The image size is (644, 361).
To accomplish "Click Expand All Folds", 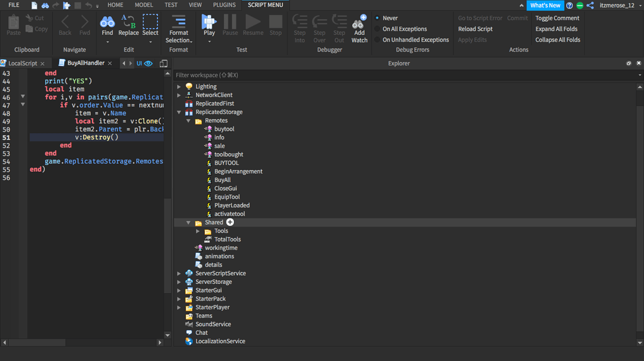I will (x=556, y=29).
